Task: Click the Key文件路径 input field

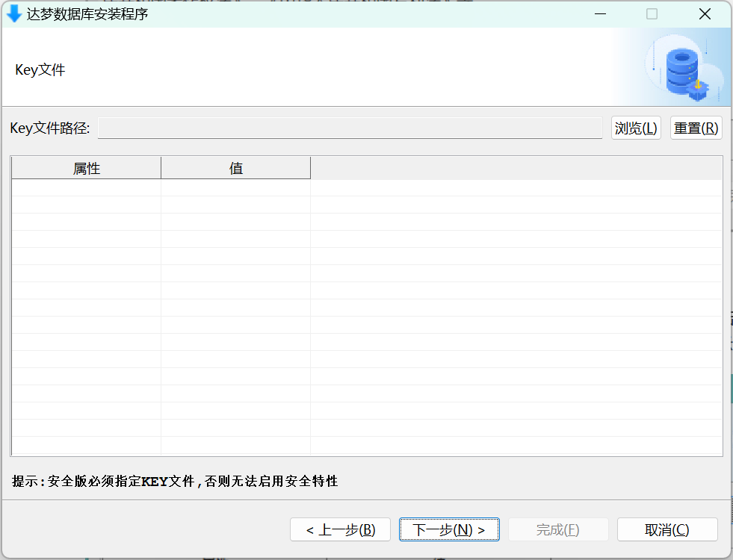Action: pyautogui.click(x=350, y=128)
